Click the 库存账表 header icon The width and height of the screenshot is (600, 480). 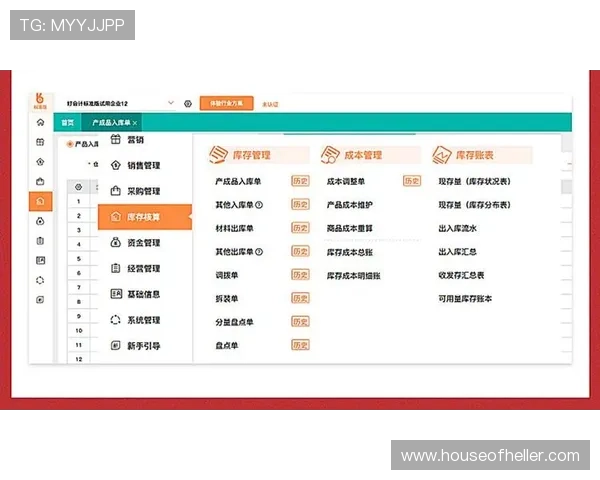coord(442,155)
